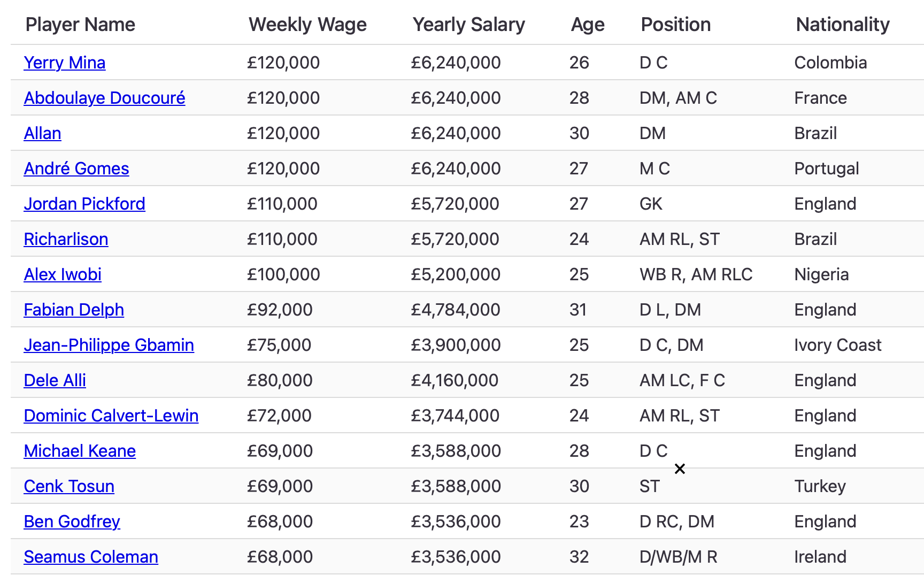Click the Yearly Salary column header
924x583 pixels.
(x=469, y=25)
